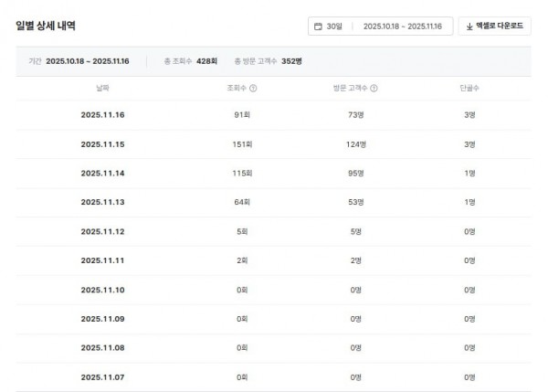The width and height of the screenshot is (548, 392).
Task: Open the 2025.10.18 ~ 2025.11.16 date range field
Action: click(402, 26)
